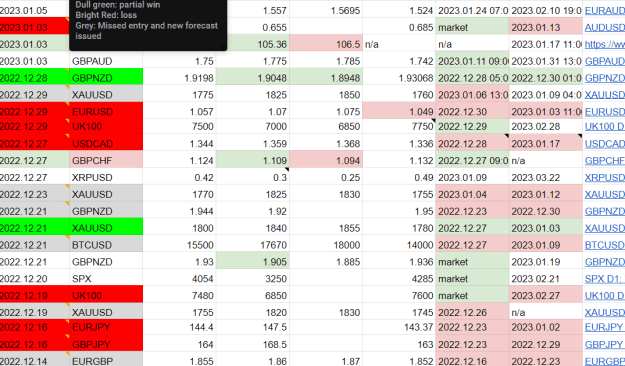Image resolution: width=625 pixels, height=366 pixels.
Task: Click the pink stop cell 1.049
Action: pos(399,110)
